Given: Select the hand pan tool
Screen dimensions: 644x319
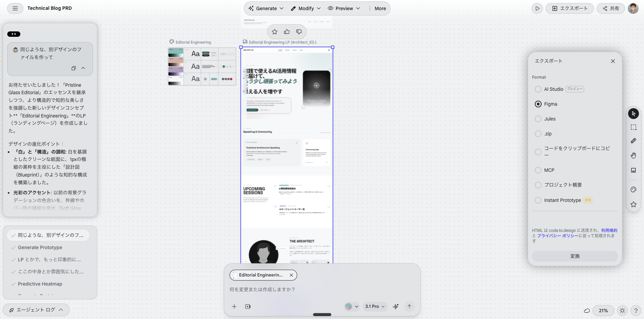Looking at the screenshot, I should coord(633,155).
